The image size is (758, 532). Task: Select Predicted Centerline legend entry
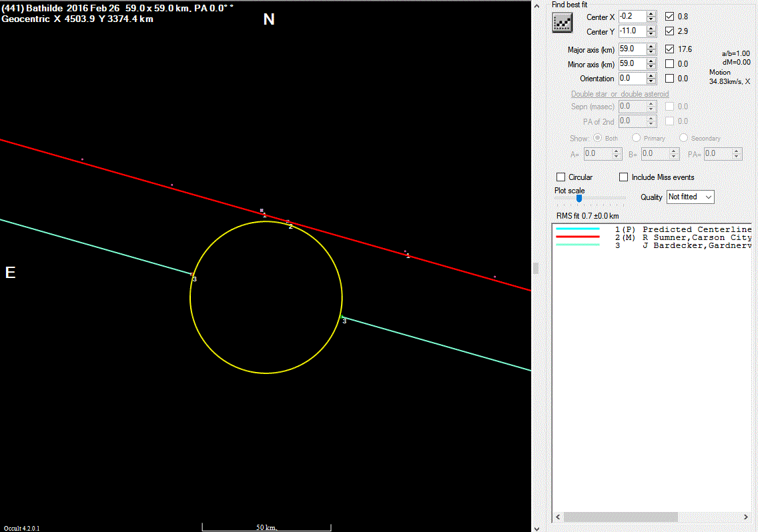pos(654,229)
